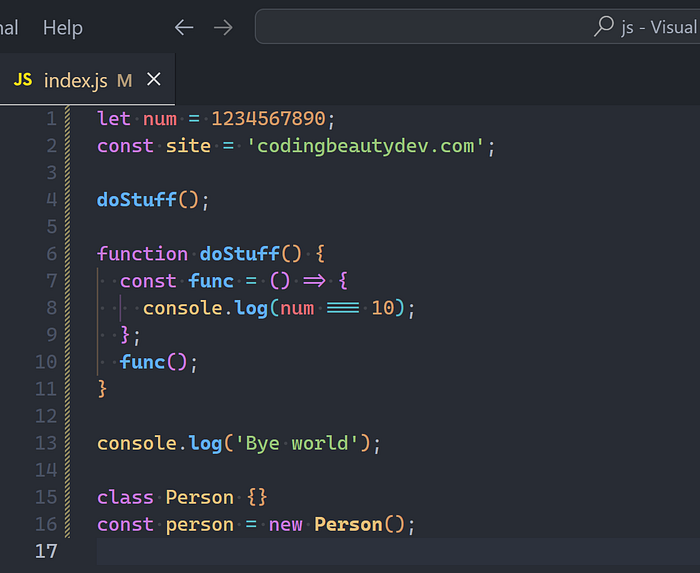Click the arrow operator on line 7

pyautogui.click(x=314, y=281)
